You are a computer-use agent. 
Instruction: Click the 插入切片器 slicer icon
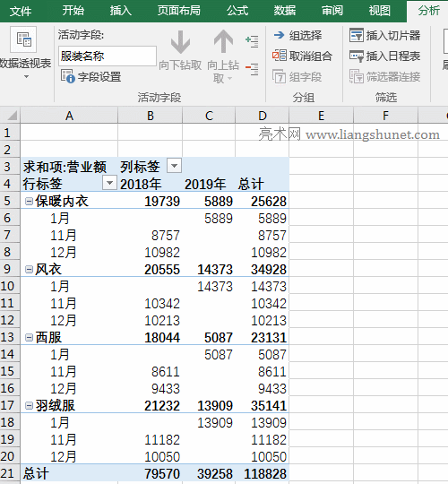pos(357,35)
